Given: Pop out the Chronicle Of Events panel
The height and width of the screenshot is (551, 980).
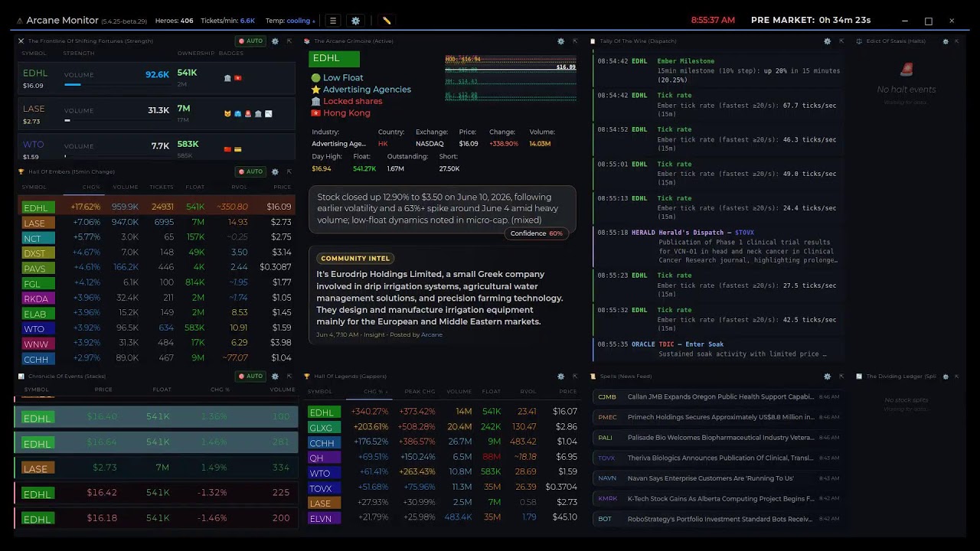Looking at the screenshot, I should click(x=289, y=377).
